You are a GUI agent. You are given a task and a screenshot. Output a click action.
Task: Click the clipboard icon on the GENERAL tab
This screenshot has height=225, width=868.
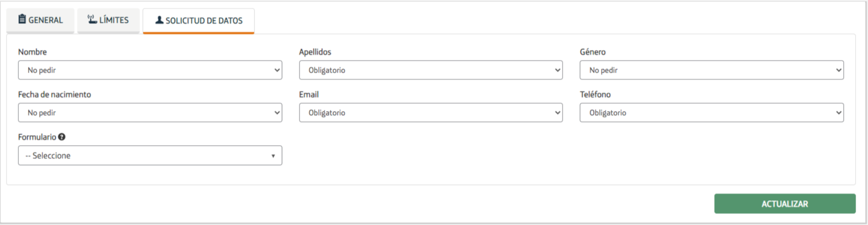[x=22, y=19]
